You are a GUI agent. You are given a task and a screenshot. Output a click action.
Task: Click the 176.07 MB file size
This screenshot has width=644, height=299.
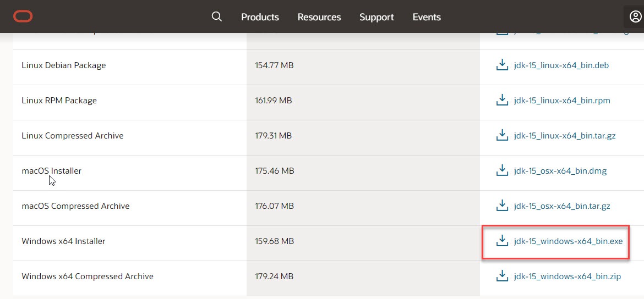click(x=274, y=206)
